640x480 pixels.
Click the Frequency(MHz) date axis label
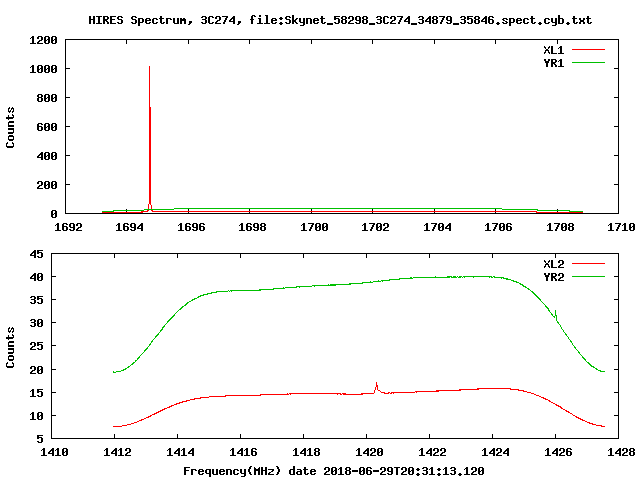(333, 471)
